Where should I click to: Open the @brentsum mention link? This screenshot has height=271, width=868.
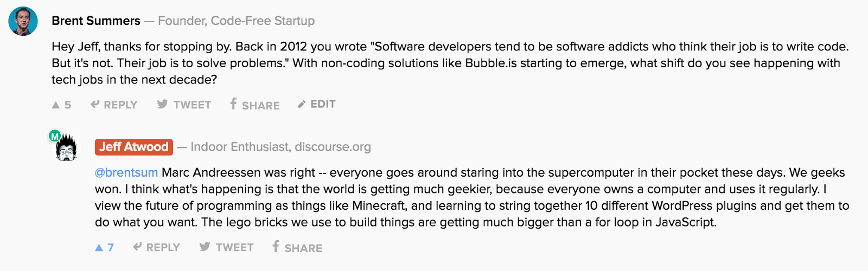pyautogui.click(x=126, y=172)
